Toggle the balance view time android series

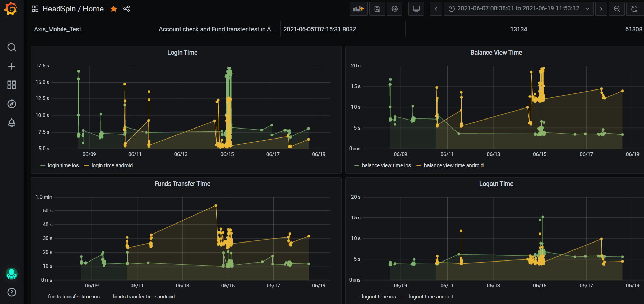[x=453, y=165]
